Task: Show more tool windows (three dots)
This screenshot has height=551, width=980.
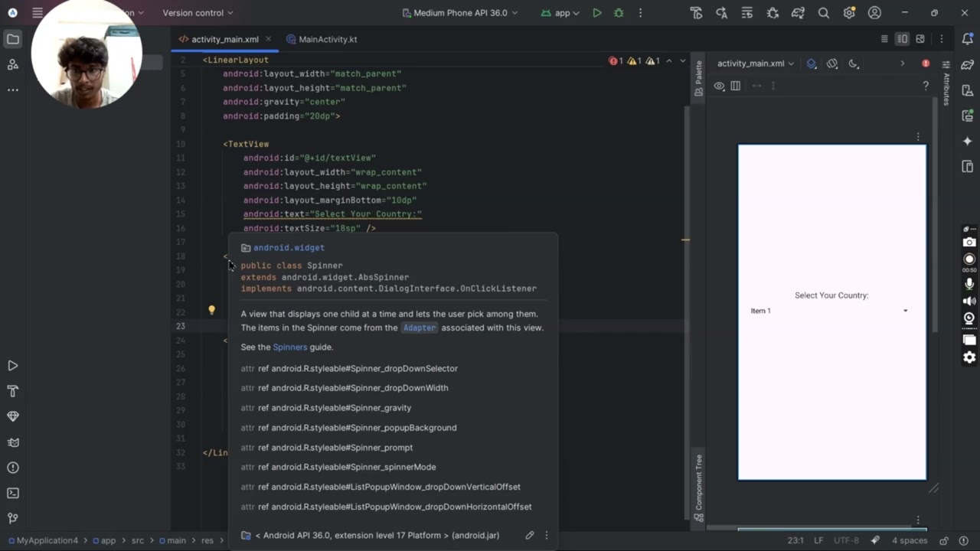Action: (x=13, y=90)
